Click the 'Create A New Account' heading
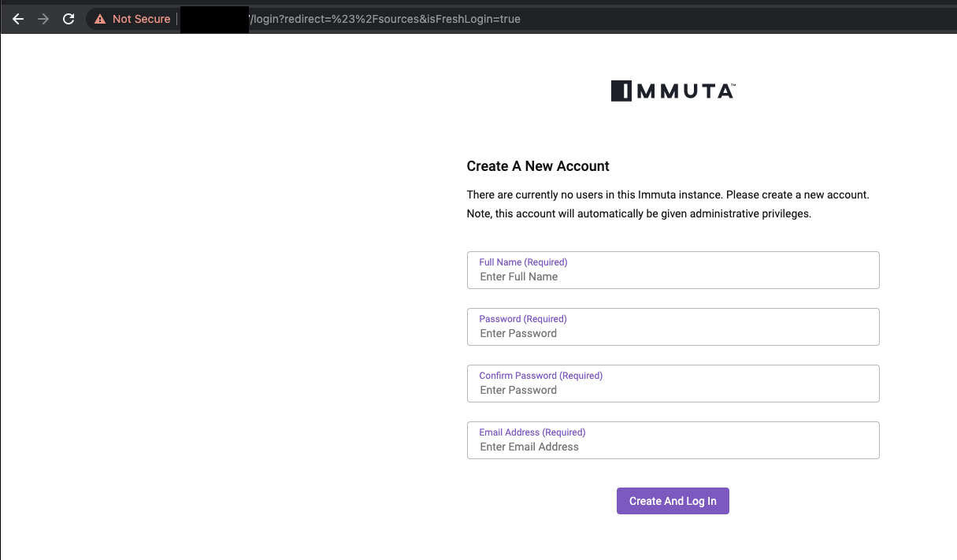This screenshot has width=957, height=560. click(x=538, y=166)
